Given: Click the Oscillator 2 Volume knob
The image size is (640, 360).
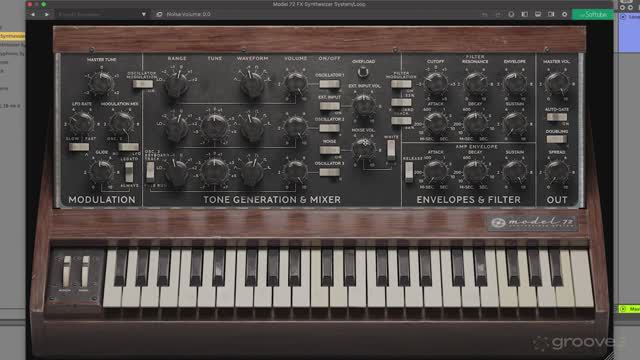Looking at the screenshot, I should (x=296, y=127).
